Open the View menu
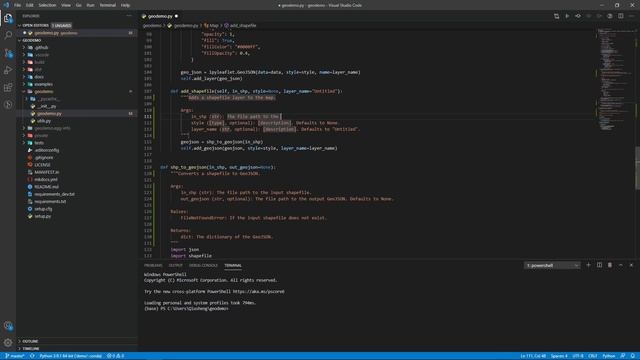 tap(66, 5)
